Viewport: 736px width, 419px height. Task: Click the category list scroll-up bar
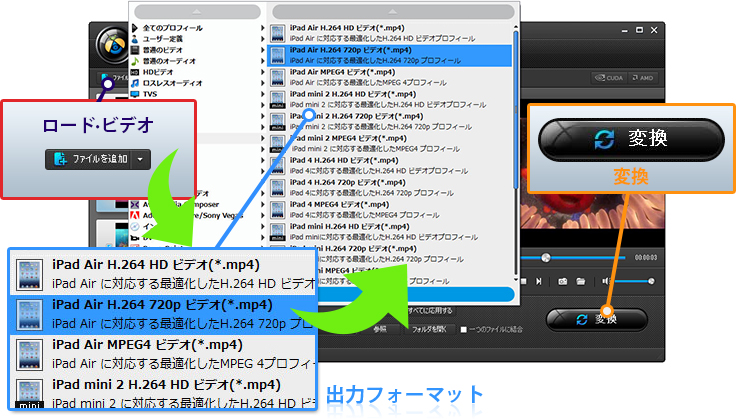(197, 11)
